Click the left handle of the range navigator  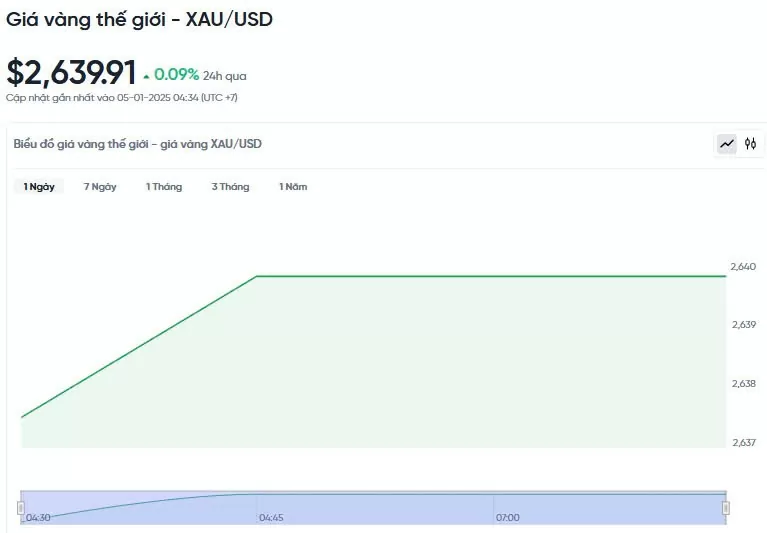pyautogui.click(x=21, y=508)
